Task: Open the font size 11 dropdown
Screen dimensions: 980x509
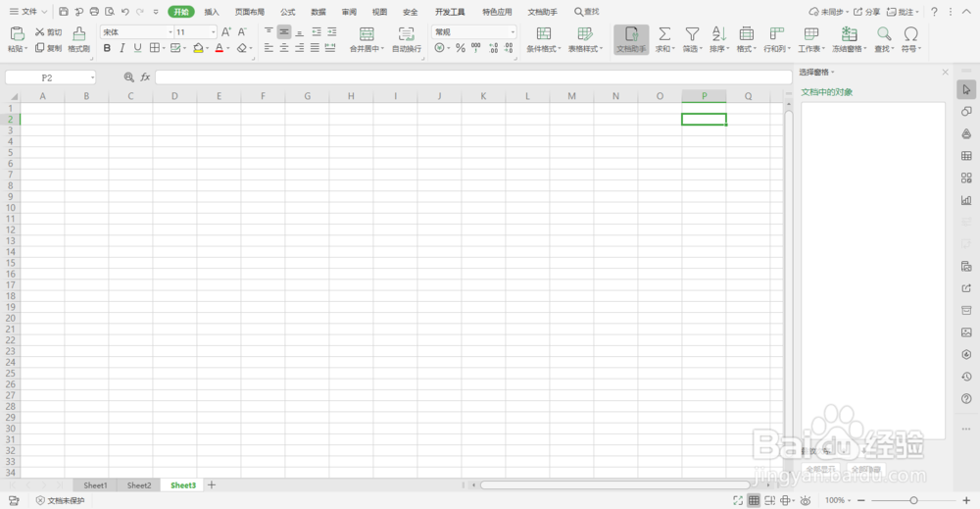Action: [x=213, y=32]
